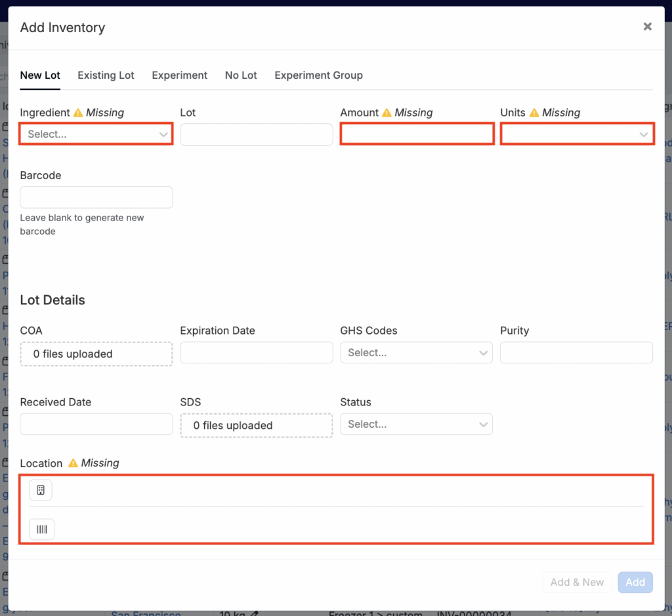Click the Add button
This screenshot has width=672, height=616.
coord(635,582)
